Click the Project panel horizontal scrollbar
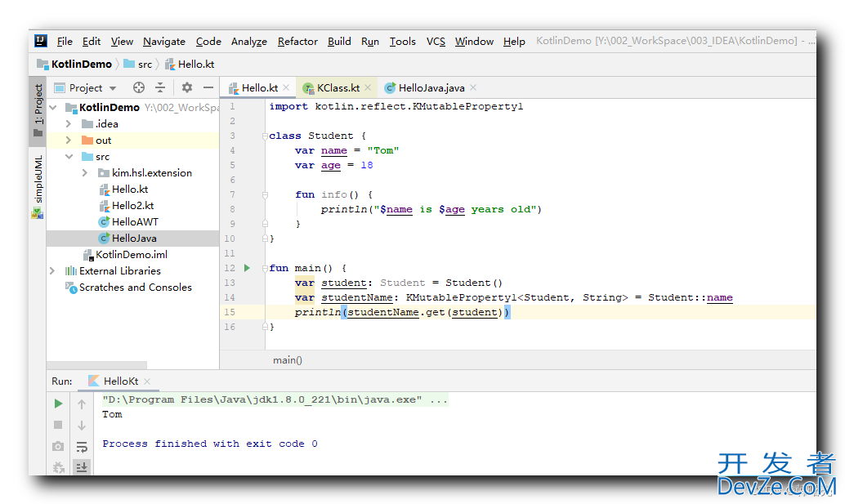Image resolution: width=845 pixels, height=504 pixels. (97, 364)
